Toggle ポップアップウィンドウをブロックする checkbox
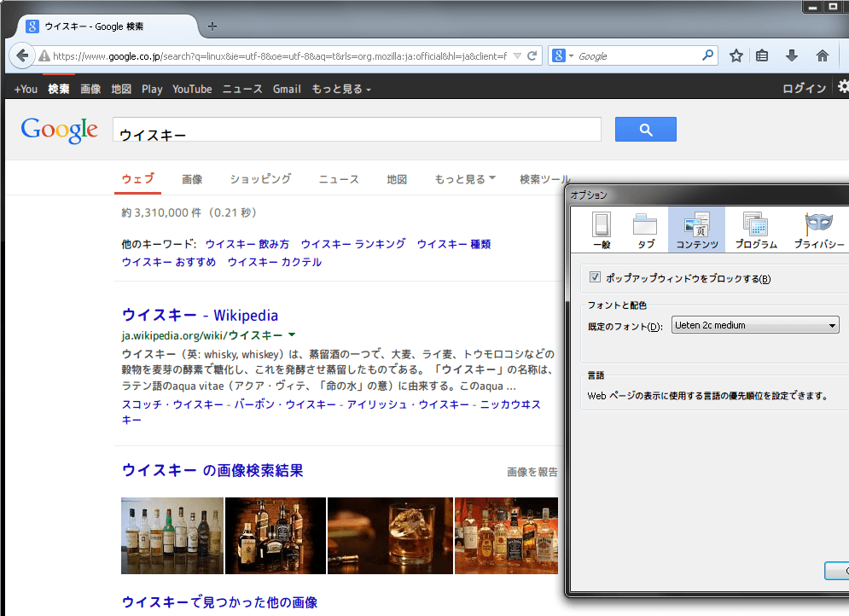 click(595, 277)
